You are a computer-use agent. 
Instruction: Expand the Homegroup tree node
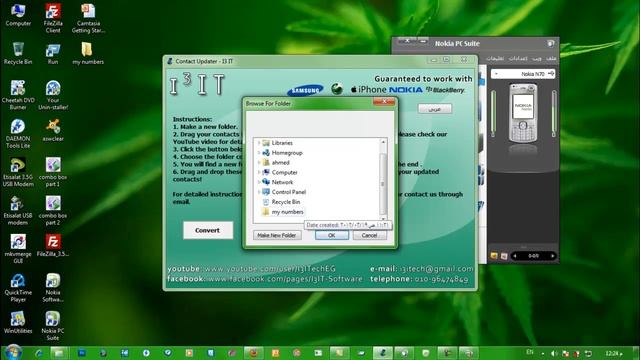[x=259, y=153]
